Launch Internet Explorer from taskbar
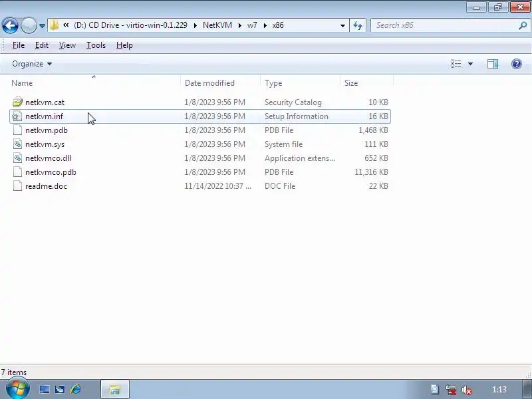The image size is (532, 399). coord(75,389)
